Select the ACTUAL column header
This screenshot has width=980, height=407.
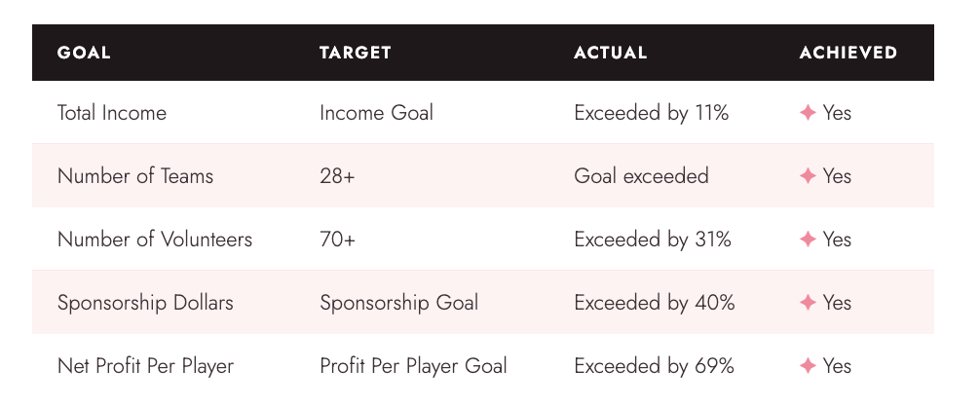pos(610,53)
